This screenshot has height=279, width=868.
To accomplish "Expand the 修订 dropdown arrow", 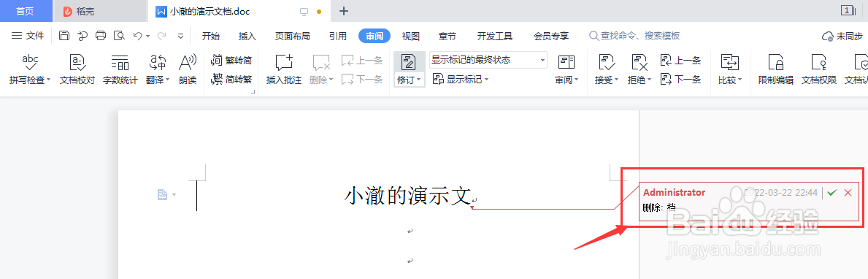I will (419, 80).
